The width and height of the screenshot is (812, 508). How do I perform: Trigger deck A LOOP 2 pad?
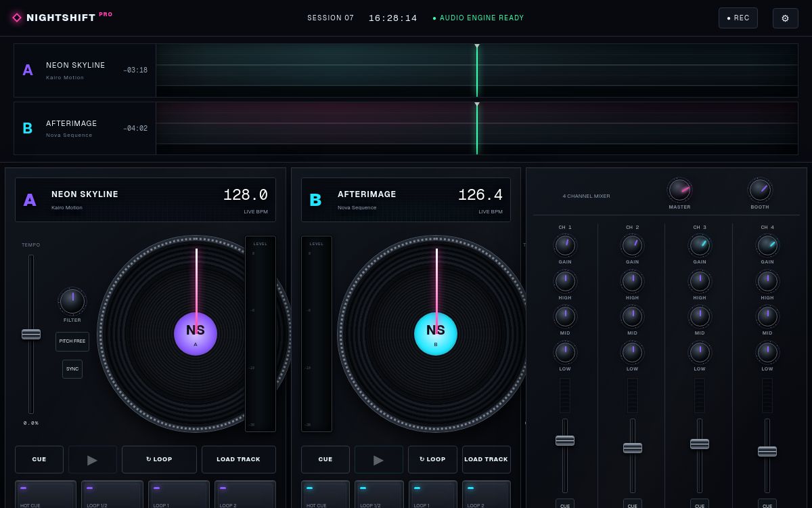click(x=245, y=494)
